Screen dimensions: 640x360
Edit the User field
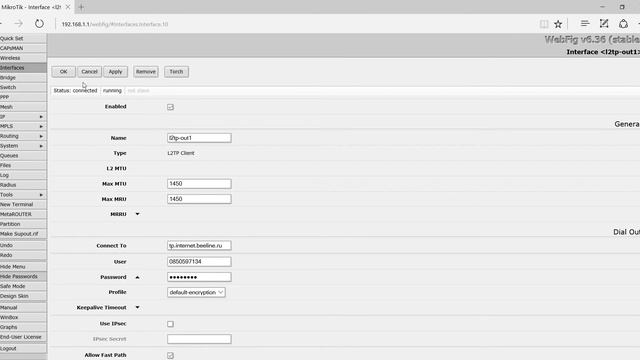click(199, 261)
